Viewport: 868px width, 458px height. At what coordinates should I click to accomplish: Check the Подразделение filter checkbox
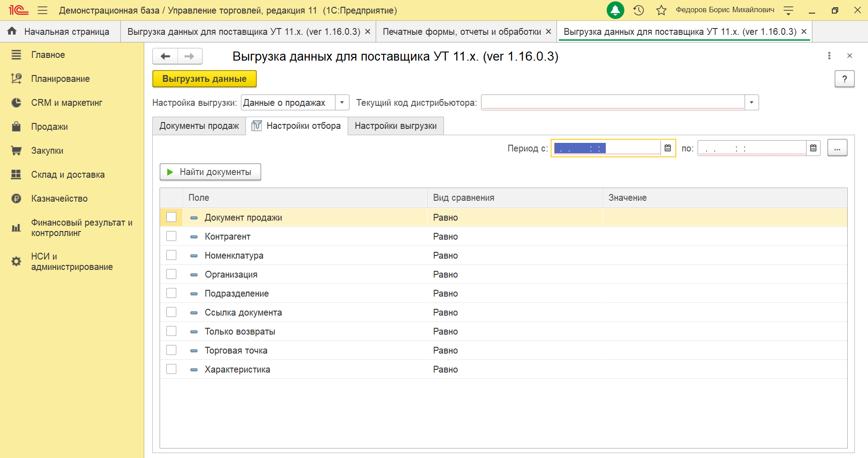tap(171, 293)
